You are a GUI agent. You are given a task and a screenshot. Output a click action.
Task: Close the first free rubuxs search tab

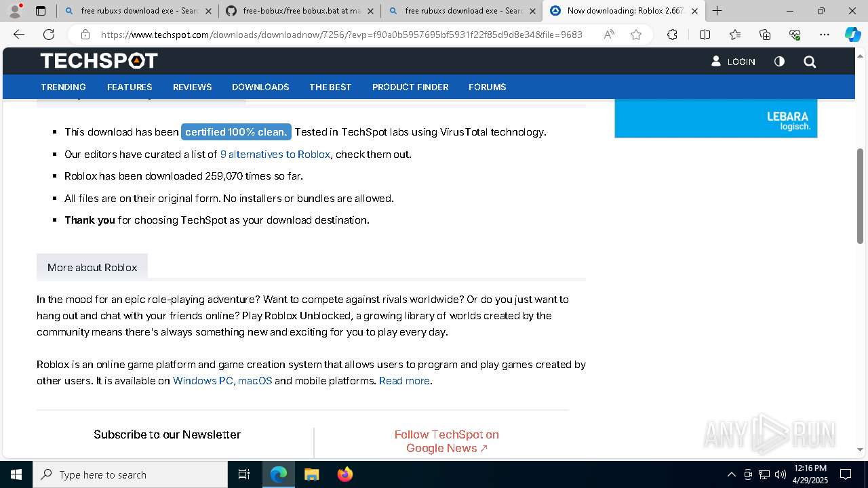(208, 11)
